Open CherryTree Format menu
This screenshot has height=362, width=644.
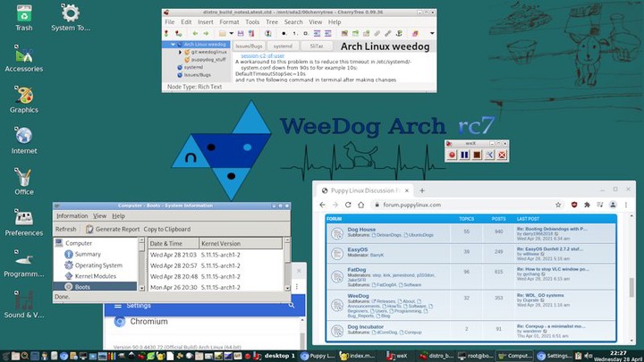tap(229, 21)
